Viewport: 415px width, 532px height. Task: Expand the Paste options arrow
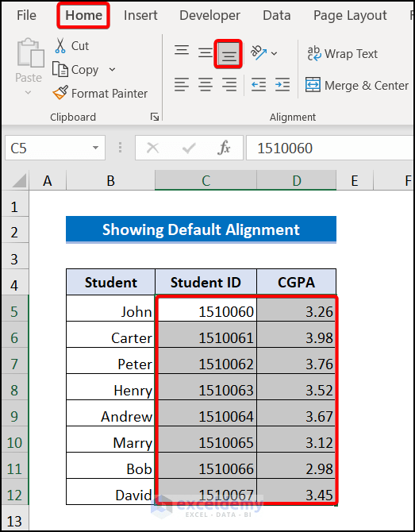click(x=28, y=92)
